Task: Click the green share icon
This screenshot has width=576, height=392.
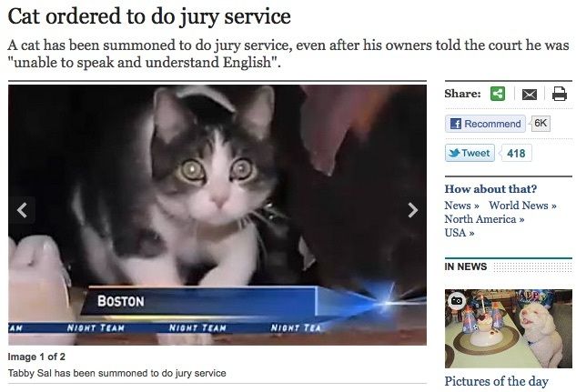Action: (x=498, y=94)
